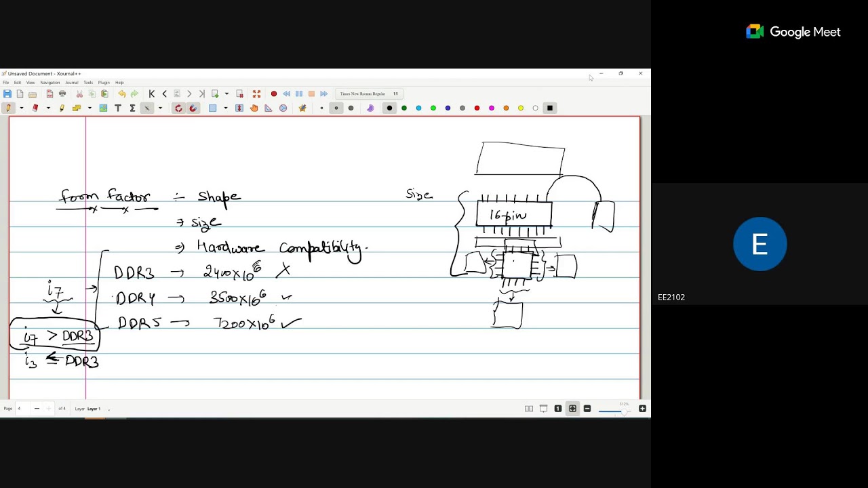Click the Copy icon
Image resolution: width=868 pixels, height=488 pixels.
pyautogui.click(x=92, y=94)
